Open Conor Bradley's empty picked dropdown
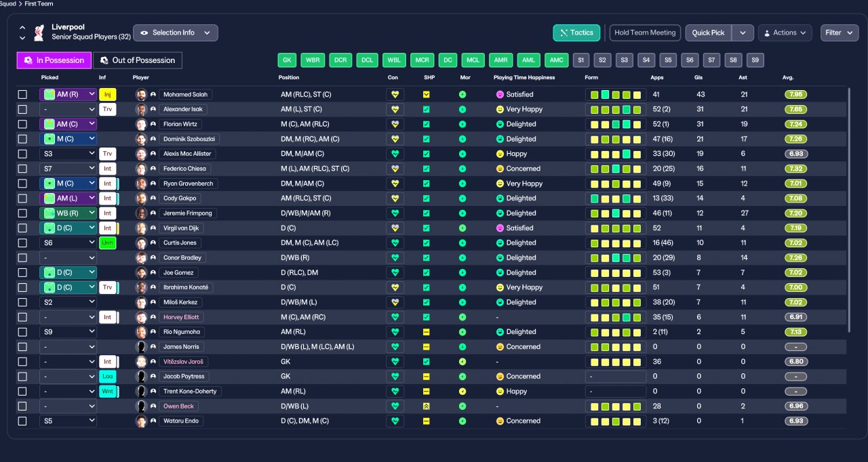Viewport: 868px width, 462px height. 68,257
